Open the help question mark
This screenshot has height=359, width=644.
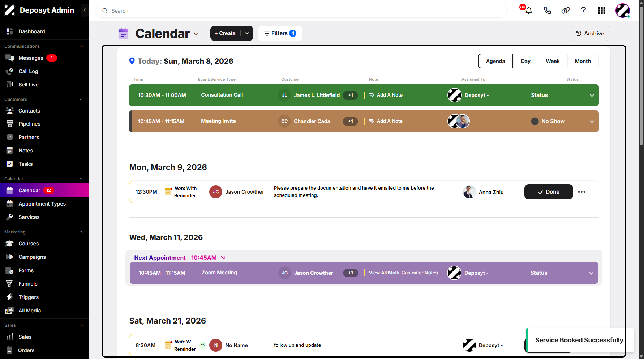tap(583, 10)
